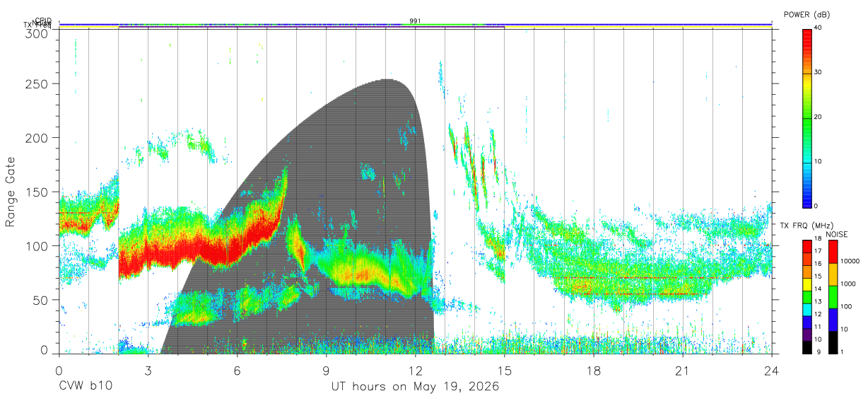Image resolution: width=868 pixels, height=401 pixels.
Task: Select the cyan 12–13 MHz TX FRQ swatch
Action: [x=807, y=309]
